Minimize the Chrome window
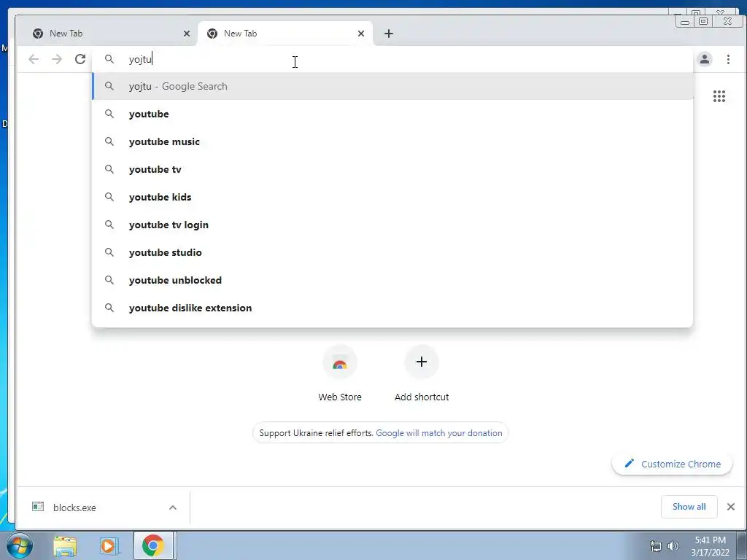747x560 pixels. click(x=685, y=21)
